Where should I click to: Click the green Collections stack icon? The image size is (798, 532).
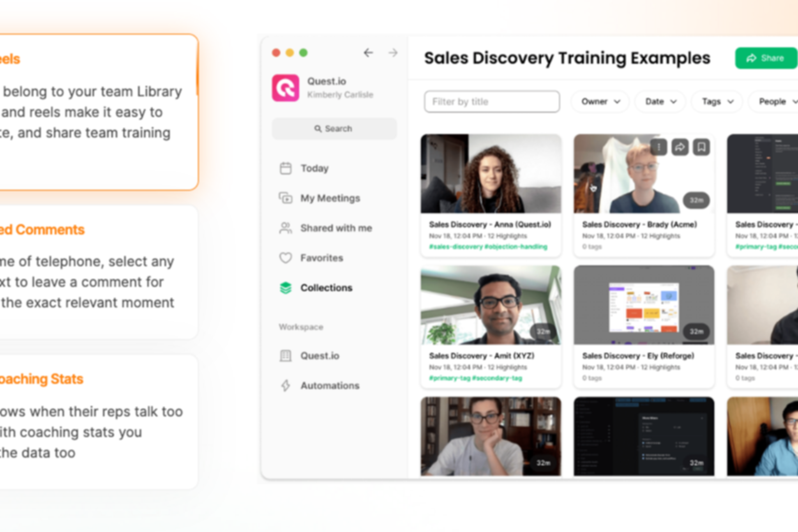point(286,288)
